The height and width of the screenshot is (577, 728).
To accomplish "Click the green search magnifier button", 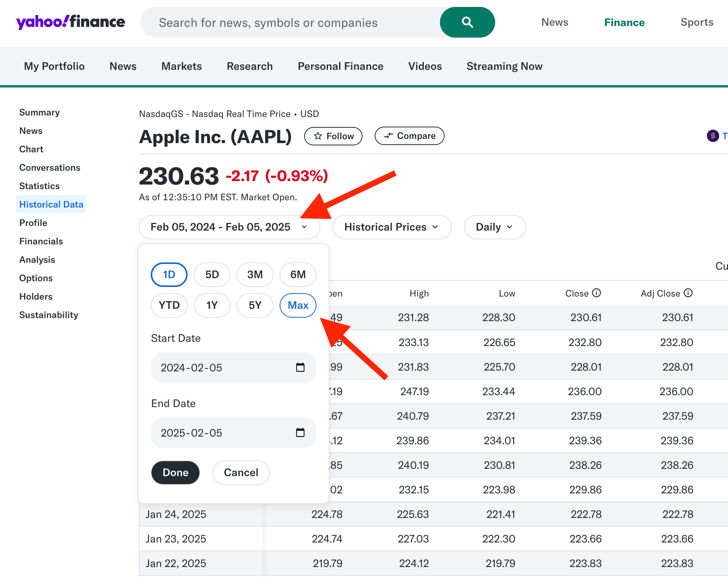I will [467, 22].
